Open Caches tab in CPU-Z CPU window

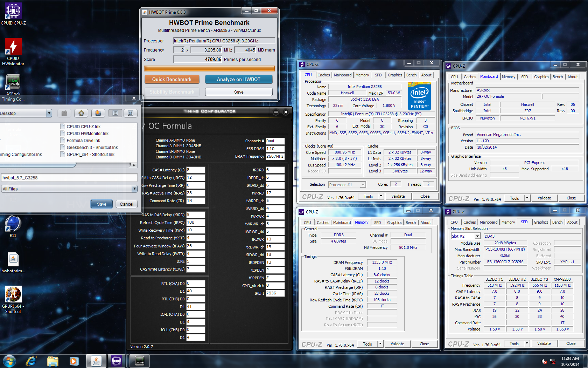coord(323,75)
